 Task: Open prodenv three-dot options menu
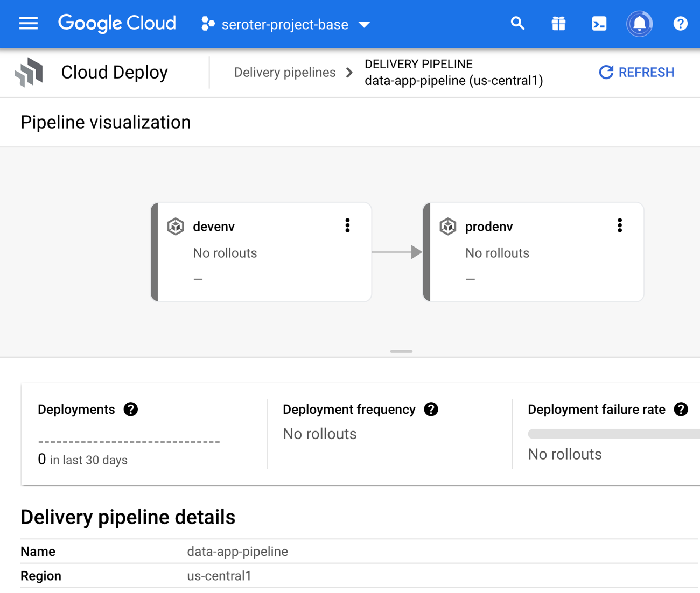click(619, 225)
